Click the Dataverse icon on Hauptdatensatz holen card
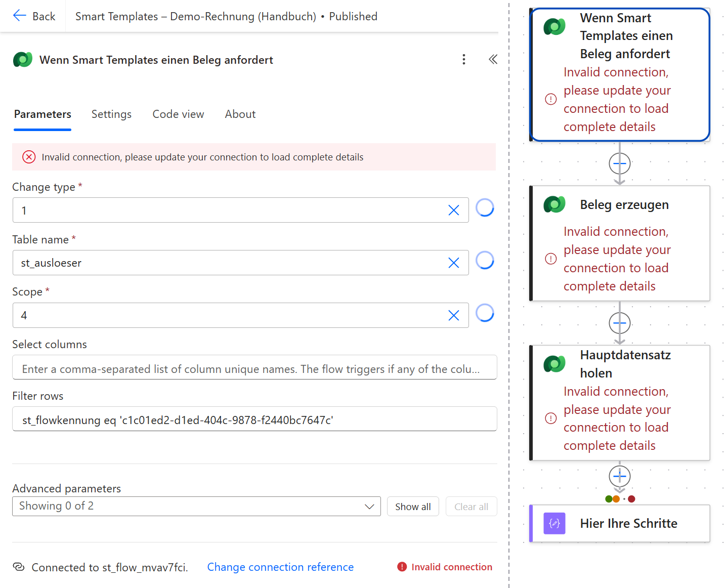 554,364
